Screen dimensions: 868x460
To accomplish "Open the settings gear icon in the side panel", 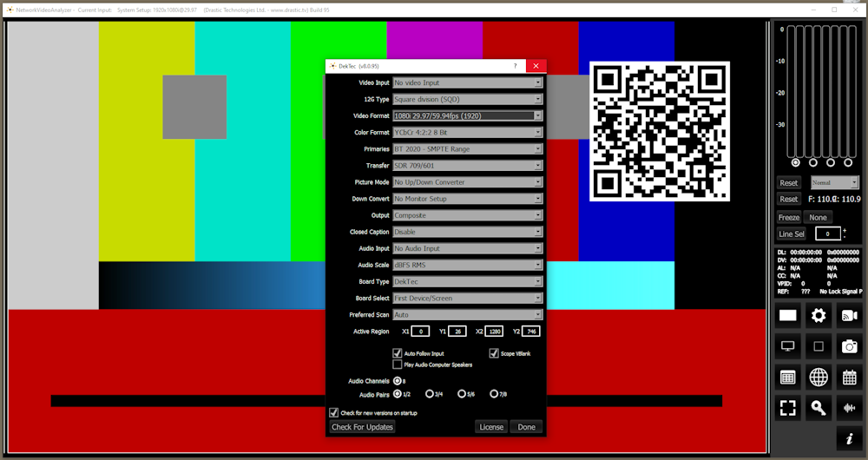I will click(x=819, y=316).
